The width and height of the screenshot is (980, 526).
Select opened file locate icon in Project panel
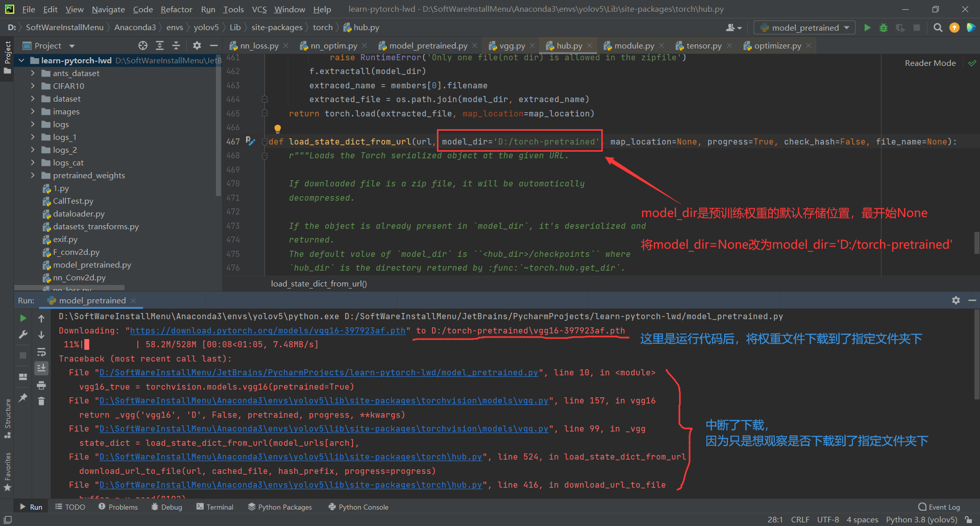pyautogui.click(x=143, y=45)
